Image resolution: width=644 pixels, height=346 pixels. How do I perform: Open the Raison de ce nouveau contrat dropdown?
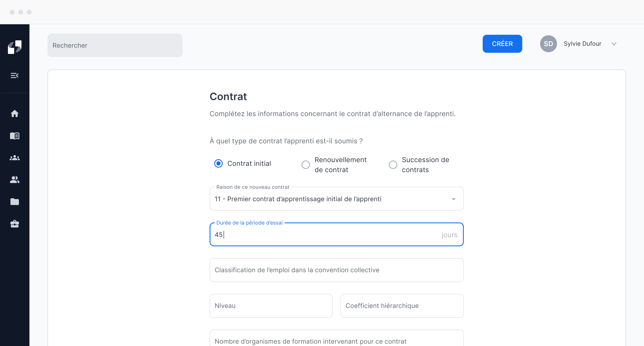click(336, 199)
